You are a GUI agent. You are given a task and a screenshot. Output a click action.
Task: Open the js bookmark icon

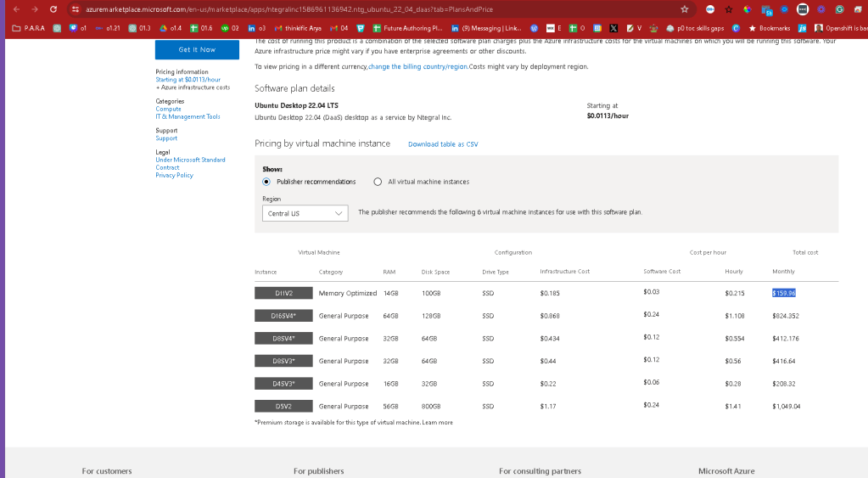tap(802, 28)
